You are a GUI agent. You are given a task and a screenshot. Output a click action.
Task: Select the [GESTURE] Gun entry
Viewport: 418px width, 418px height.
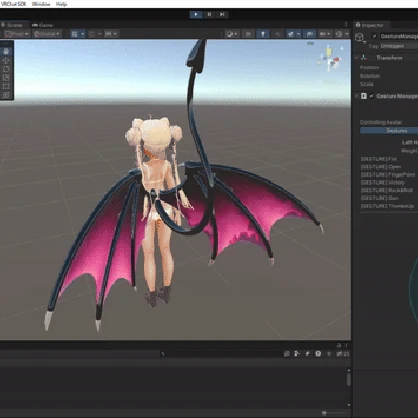click(380, 198)
